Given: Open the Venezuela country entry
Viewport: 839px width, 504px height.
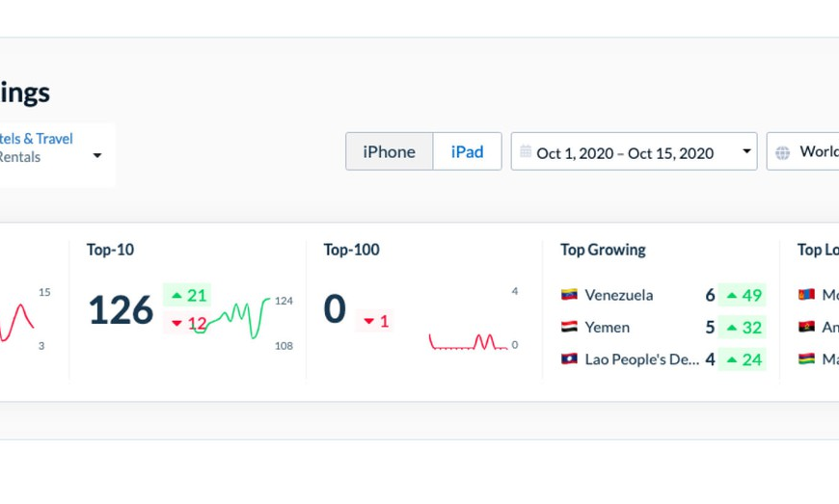Looking at the screenshot, I should click(x=663, y=295).
